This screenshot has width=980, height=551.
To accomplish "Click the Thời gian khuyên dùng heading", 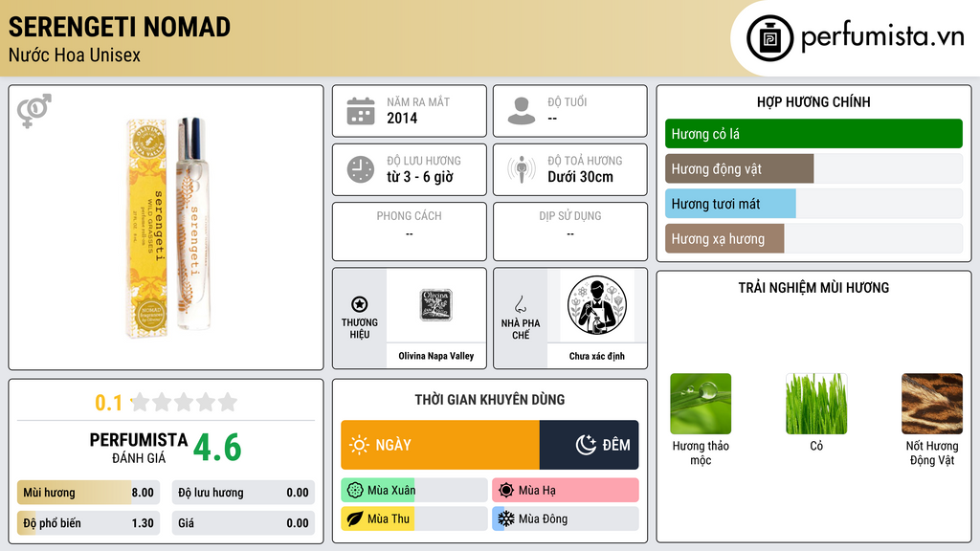I will [x=490, y=400].
